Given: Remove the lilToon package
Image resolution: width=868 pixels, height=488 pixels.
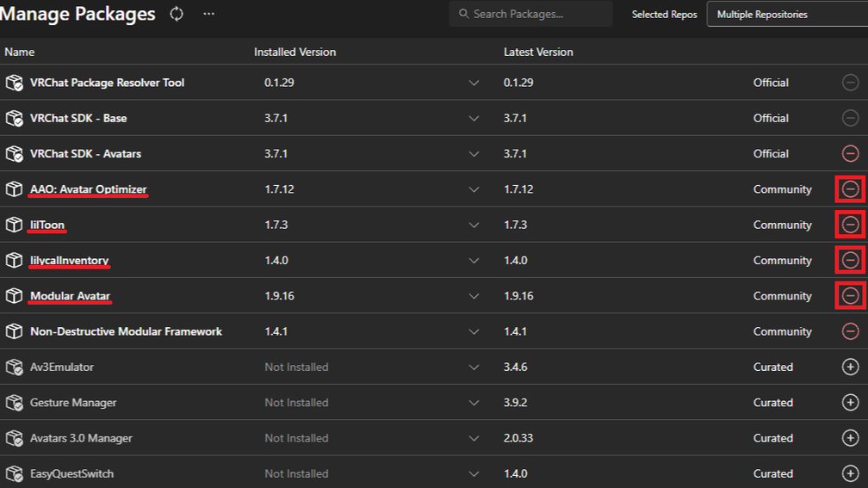Looking at the screenshot, I should coord(850,225).
